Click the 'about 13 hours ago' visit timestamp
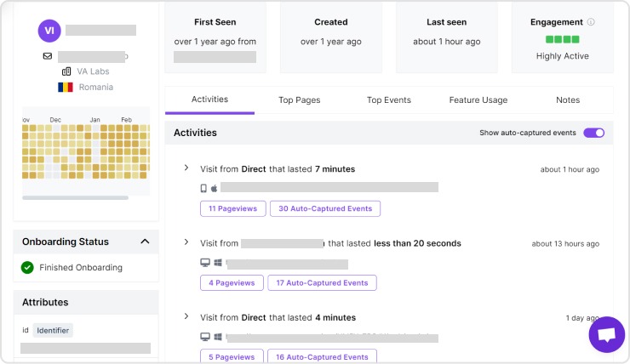The image size is (630, 364). pyautogui.click(x=565, y=243)
